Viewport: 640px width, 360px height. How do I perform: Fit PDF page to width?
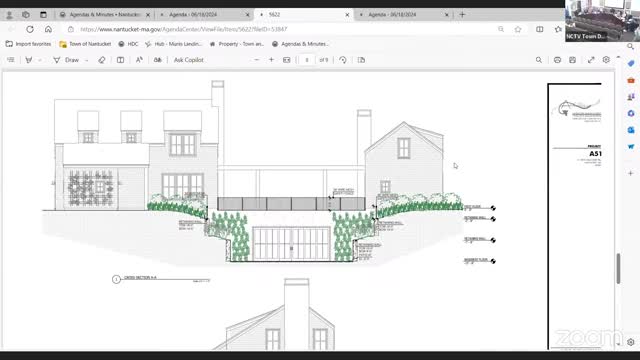[x=287, y=60]
